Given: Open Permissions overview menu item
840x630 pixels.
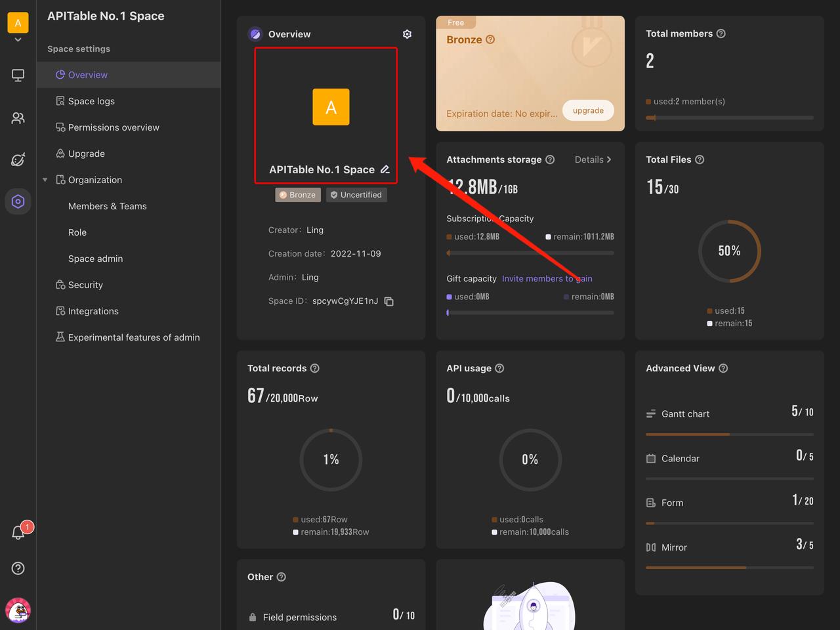Looking at the screenshot, I should 129,127.
